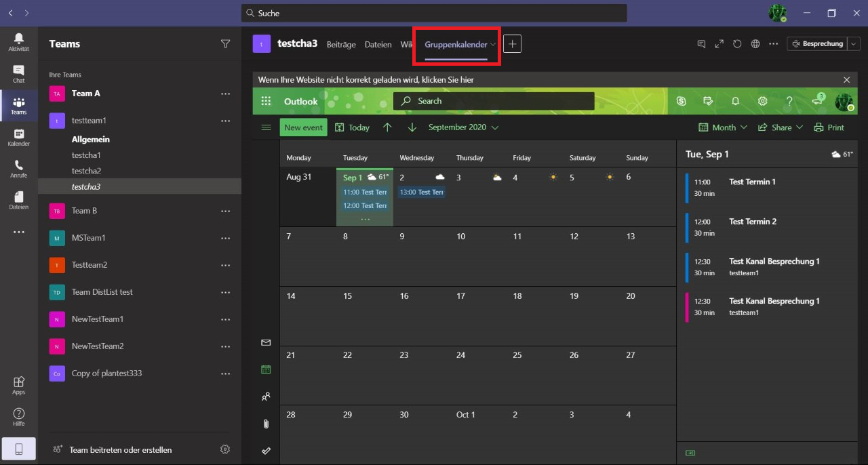Open Skype in the Outlook header

tap(681, 101)
